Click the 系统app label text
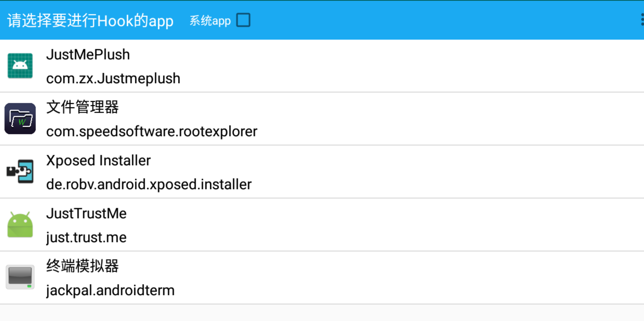The width and height of the screenshot is (644, 321). [210, 21]
